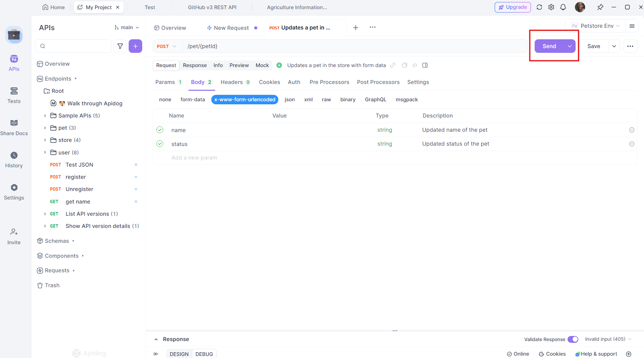Screen dimensions: 644x358
Task: Click the filter funnel icon
Action: [x=120, y=46]
